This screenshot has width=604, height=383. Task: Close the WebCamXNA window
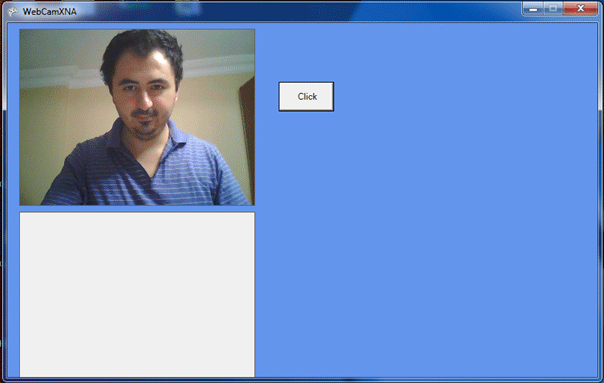[x=581, y=9]
